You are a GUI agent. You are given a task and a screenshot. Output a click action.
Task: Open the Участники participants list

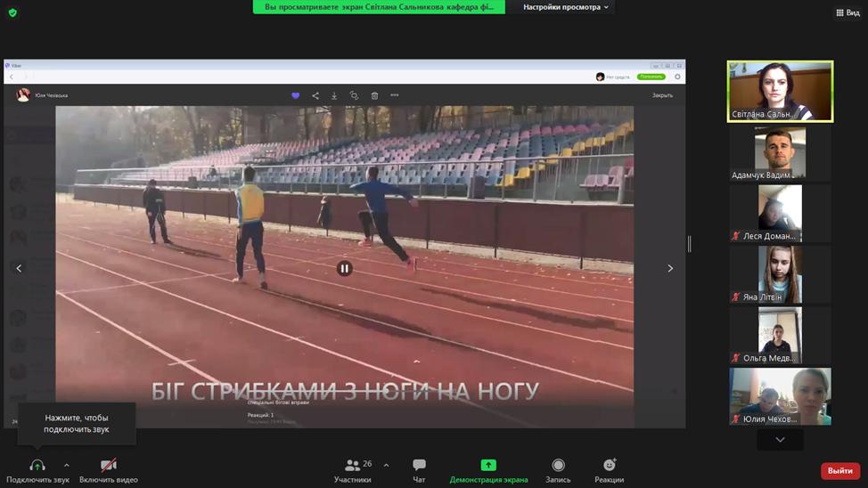(354, 470)
